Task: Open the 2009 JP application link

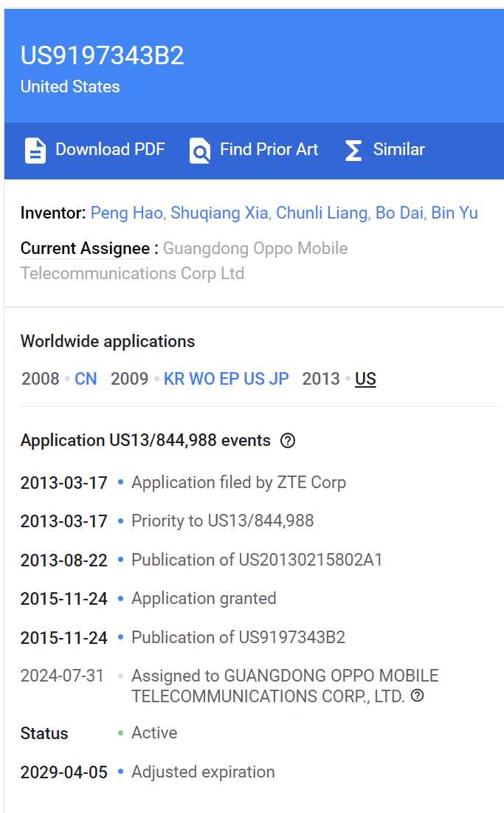Action: pos(279,379)
